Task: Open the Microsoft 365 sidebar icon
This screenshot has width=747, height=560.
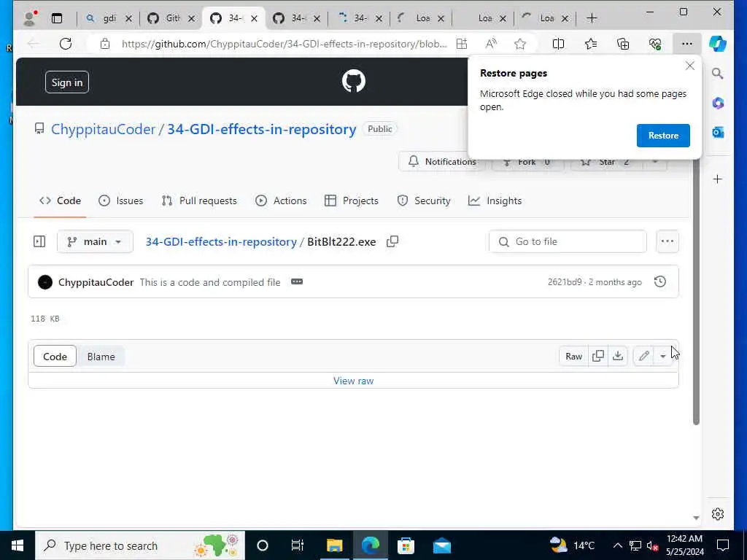Action: [x=718, y=103]
